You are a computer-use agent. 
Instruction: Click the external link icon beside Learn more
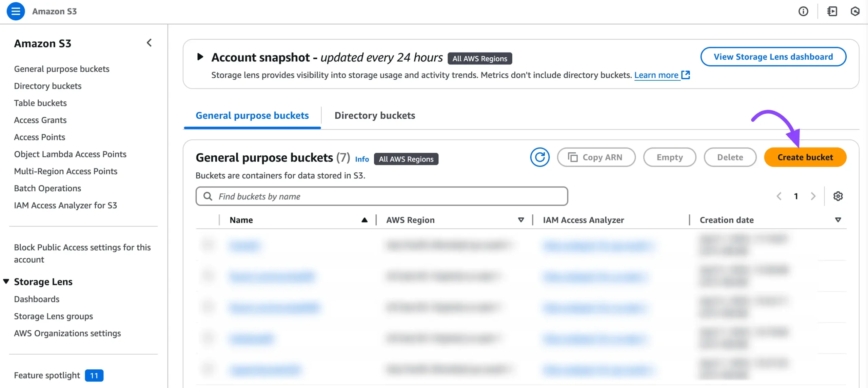(686, 75)
